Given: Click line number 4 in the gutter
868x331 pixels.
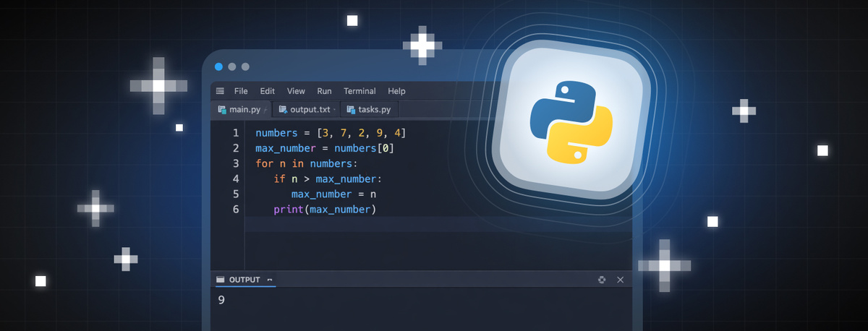Looking at the screenshot, I should click(236, 179).
